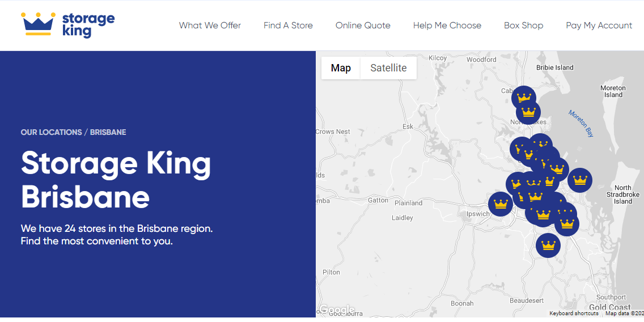Click the Gold Coast label on the map

609,307
